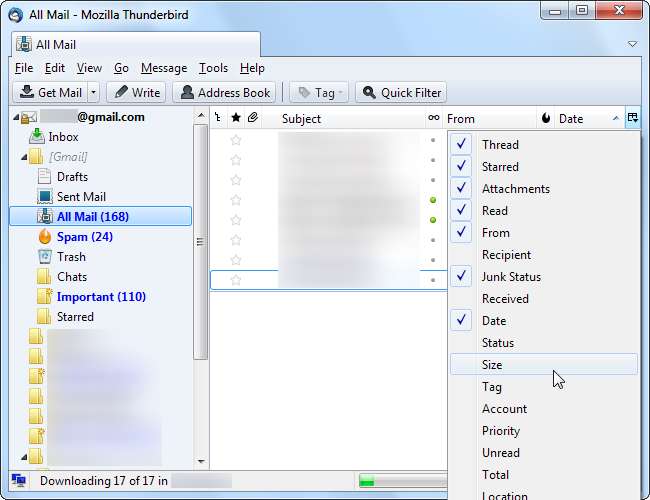Click the Chats folder icon

pos(44,277)
